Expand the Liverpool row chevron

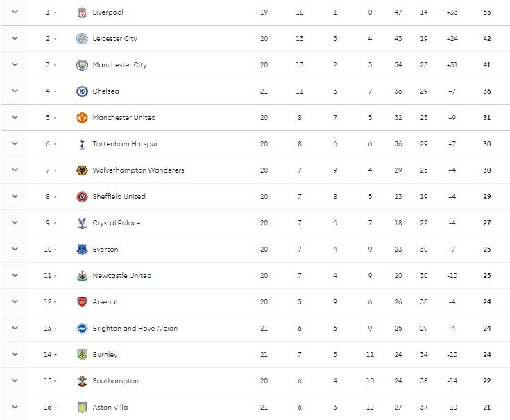coord(15,12)
